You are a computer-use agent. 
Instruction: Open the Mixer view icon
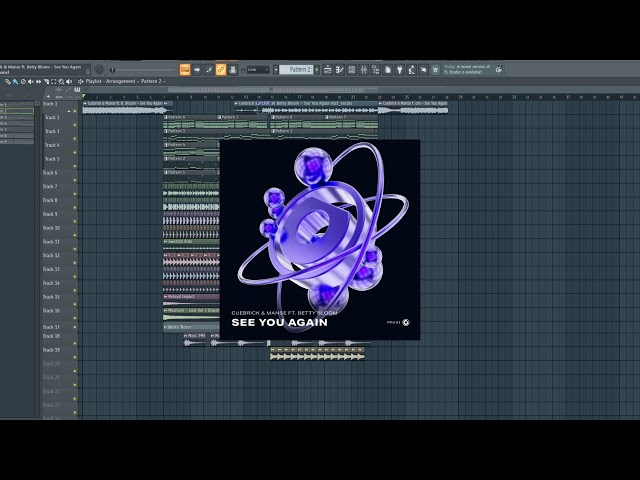(x=363, y=70)
